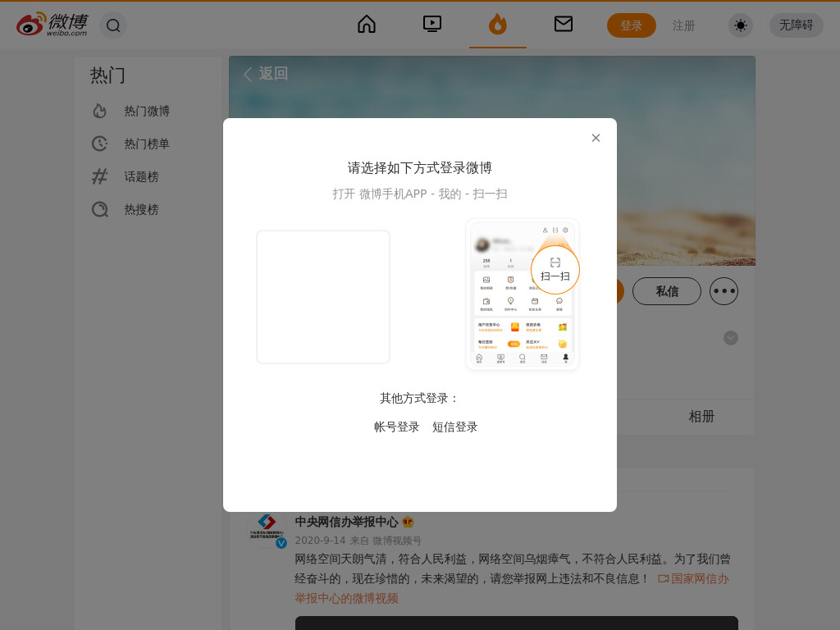Open the video tab icon
Viewport: 840px width, 630px height.
[431, 24]
